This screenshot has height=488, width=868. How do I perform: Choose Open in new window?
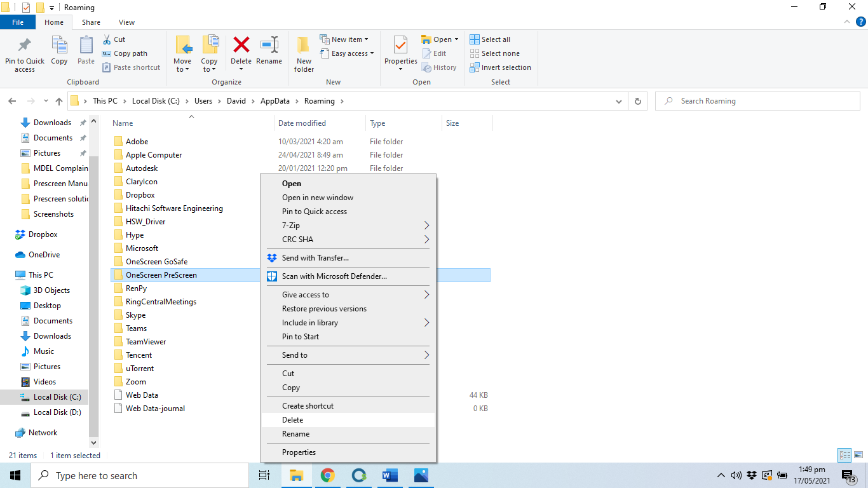coord(348,198)
